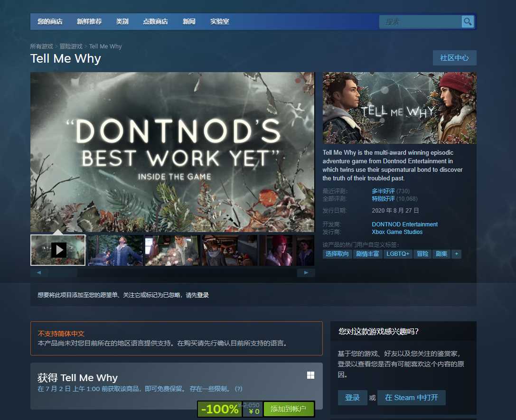The image size is (516, 420).
Task: Click 您对这款游戏感兴趣吗？ heading
Action: pyautogui.click(x=378, y=332)
